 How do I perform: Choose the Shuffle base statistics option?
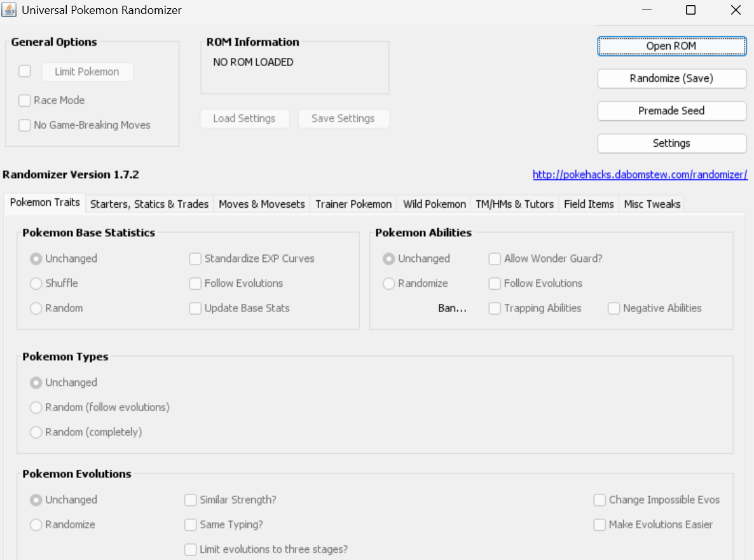pyautogui.click(x=36, y=283)
